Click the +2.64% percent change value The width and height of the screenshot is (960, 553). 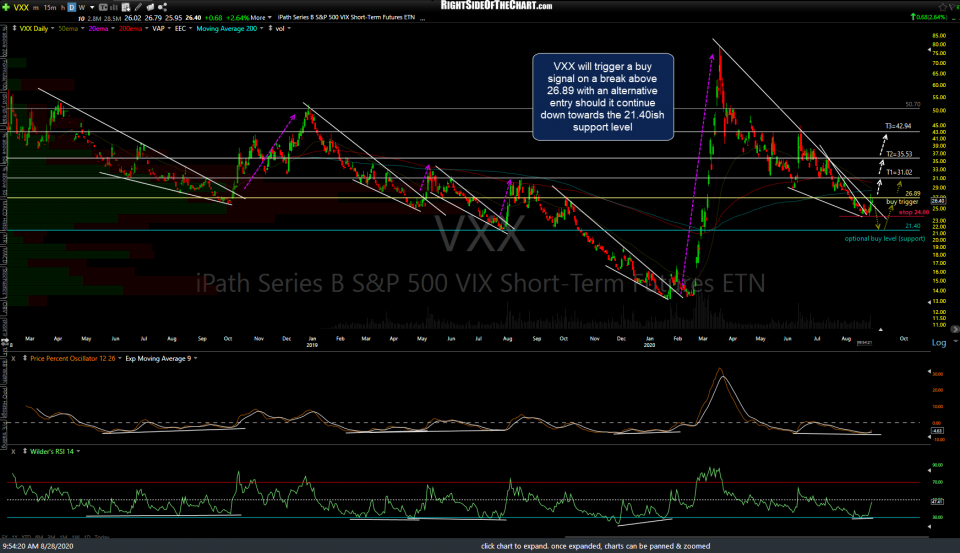pyautogui.click(x=237, y=18)
